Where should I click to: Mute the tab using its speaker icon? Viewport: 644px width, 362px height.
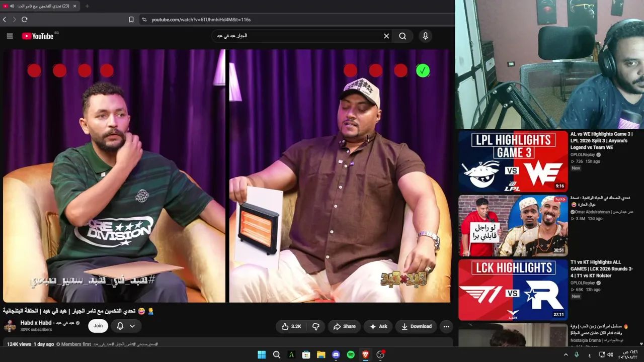12,6
